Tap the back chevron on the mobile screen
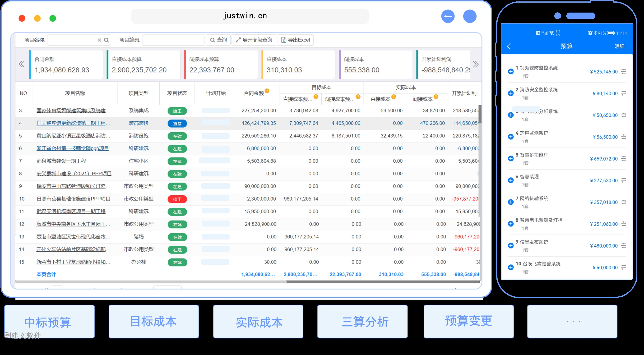This screenshot has height=355, width=644. pyautogui.click(x=509, y=46)
